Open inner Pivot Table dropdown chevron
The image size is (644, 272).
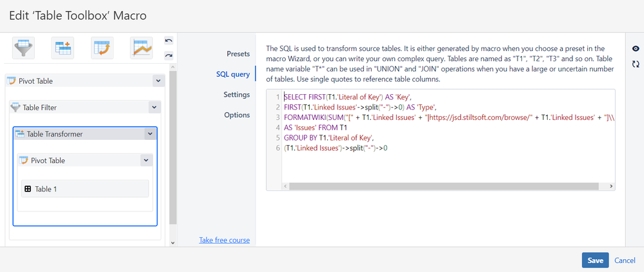click(146, 160)
